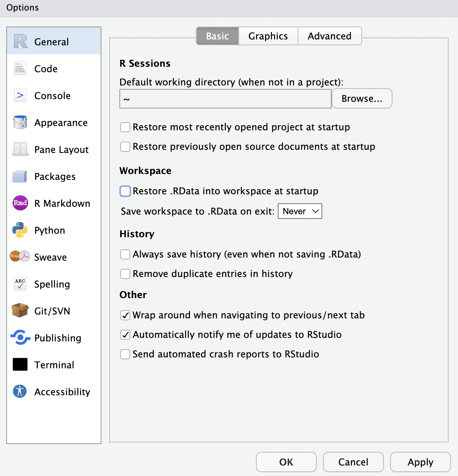Expand Save workspace to .RData dropdown

(300, 211)
